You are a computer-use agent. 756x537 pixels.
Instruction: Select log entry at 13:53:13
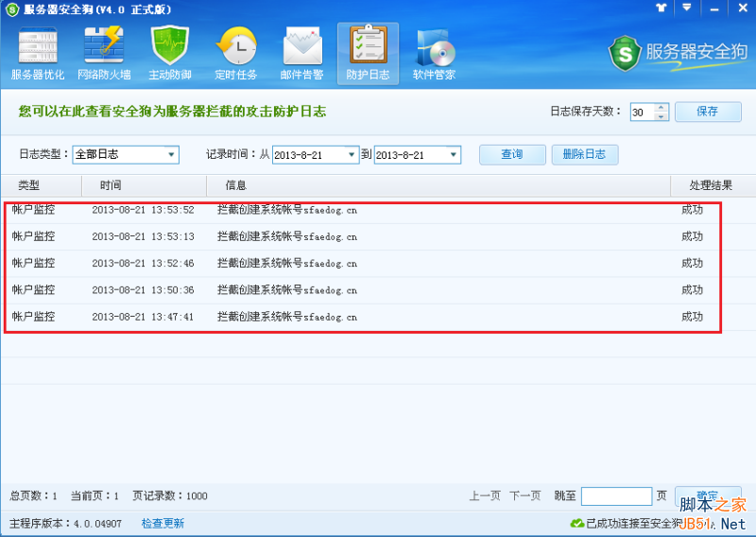[378, 236]
